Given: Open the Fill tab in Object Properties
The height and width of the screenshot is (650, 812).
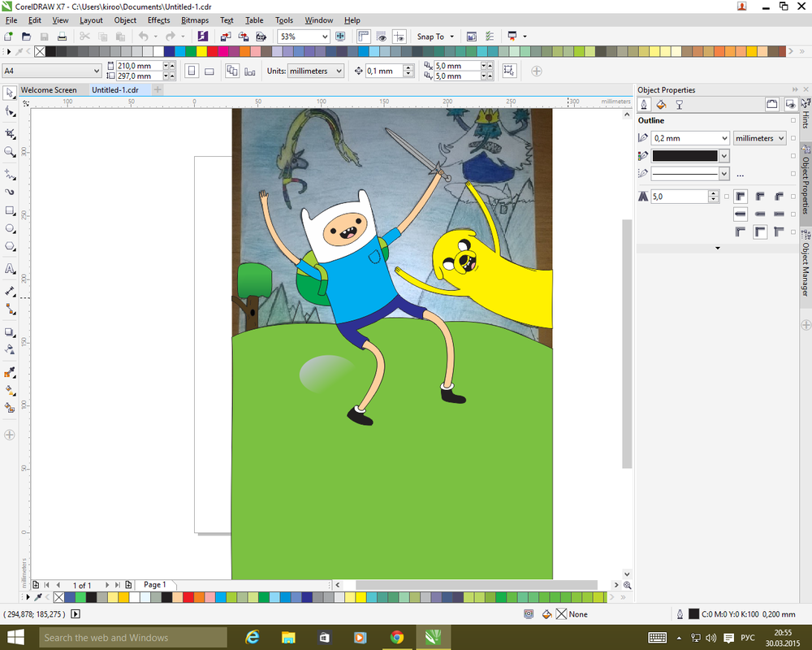Looking at the screenshot, I should [661, 105].
